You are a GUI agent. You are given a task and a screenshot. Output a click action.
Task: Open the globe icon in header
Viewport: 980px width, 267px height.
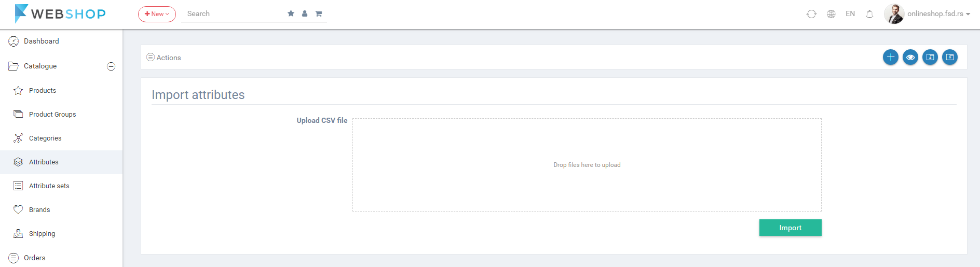point(831,14)
